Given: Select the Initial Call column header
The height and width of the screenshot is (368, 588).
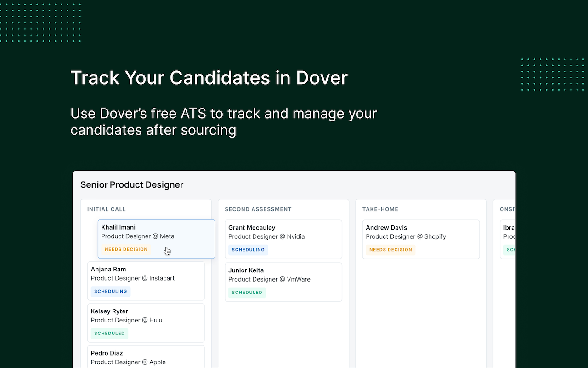Looking at the screenshot, I should pos(107,209).
